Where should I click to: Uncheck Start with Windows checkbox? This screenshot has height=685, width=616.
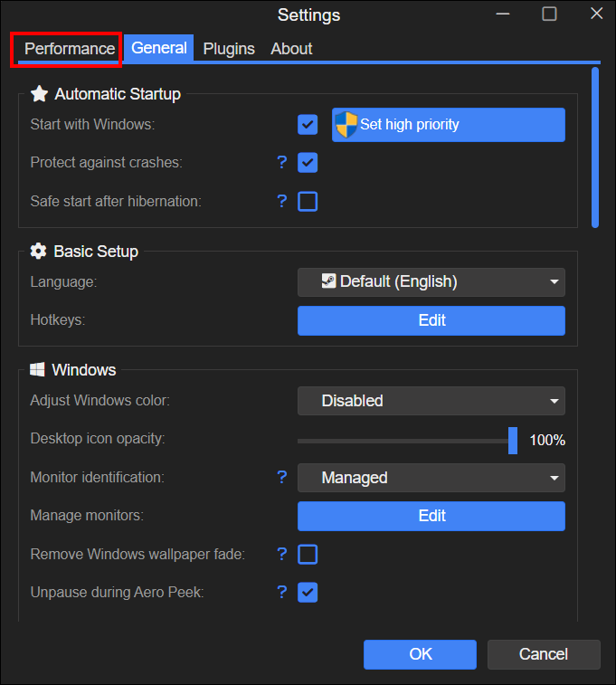(308, 125)
